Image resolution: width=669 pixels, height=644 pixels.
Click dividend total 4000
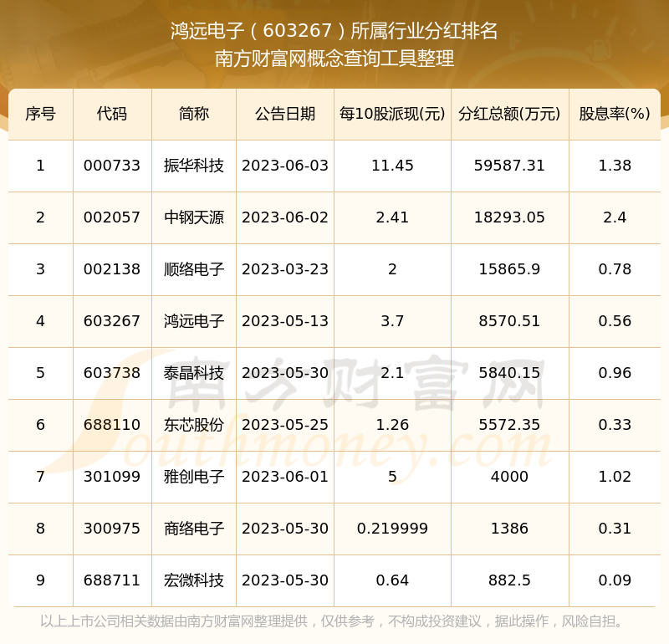pyautogui.click(x=509, y=476)
